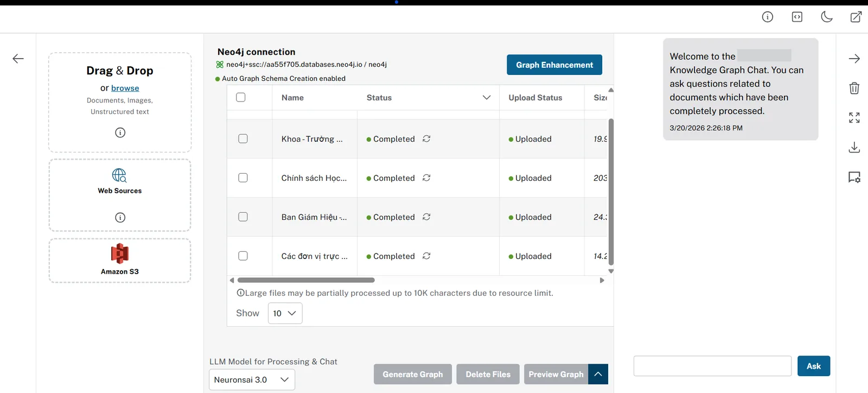Screen dimensions: 868x393
Task: Click the Preview Graph button
Action: coord(556,374)
